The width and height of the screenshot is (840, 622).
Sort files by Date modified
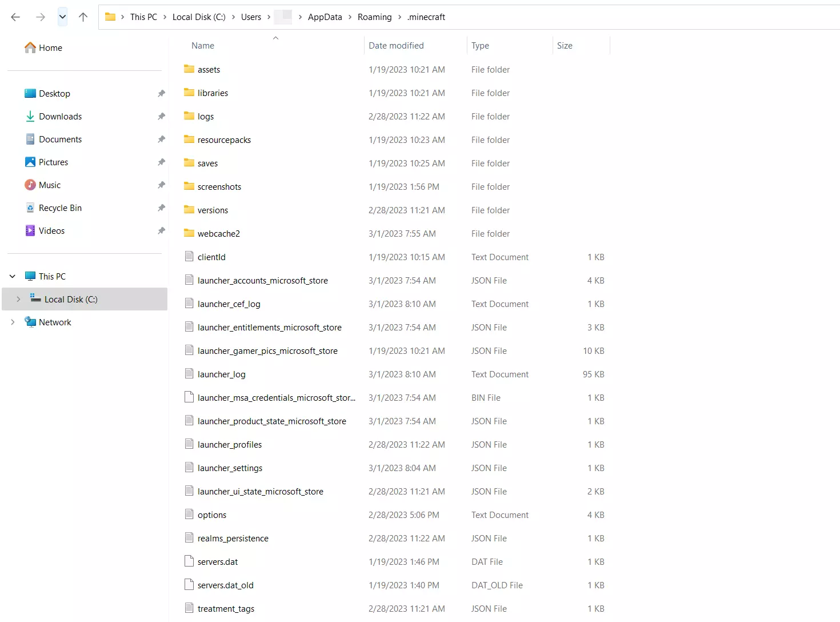[396, 45]
